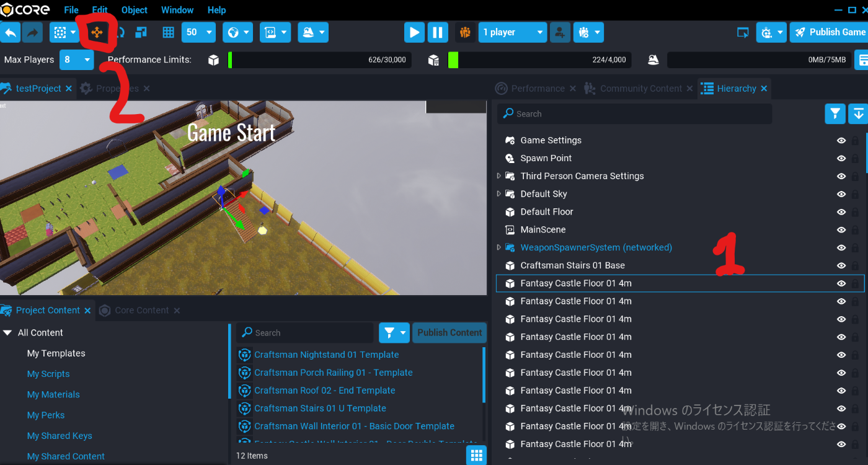Click the project save-size panel button
The width and height of the screenshot is (868, 465).
861,60
